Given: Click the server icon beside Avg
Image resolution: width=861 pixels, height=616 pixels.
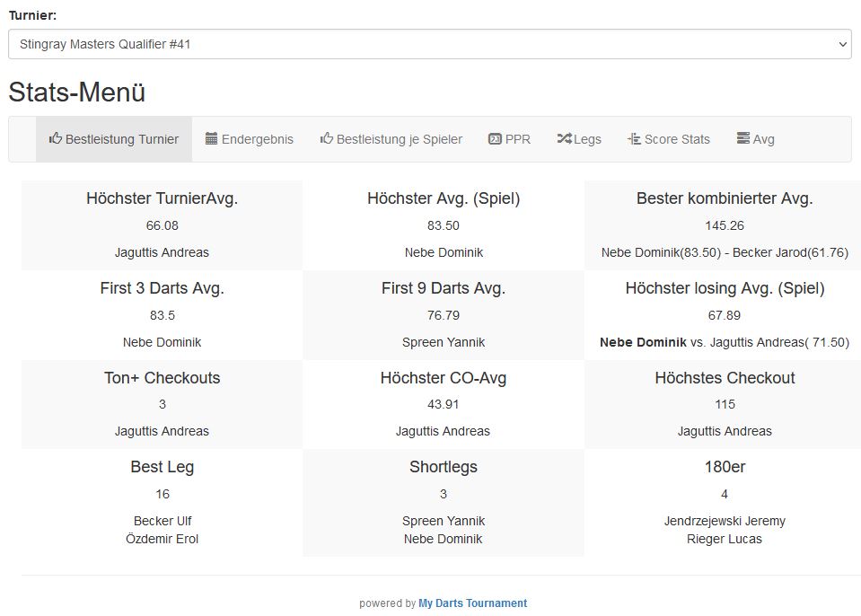Looking at the screenshot, I should point(742,139).
